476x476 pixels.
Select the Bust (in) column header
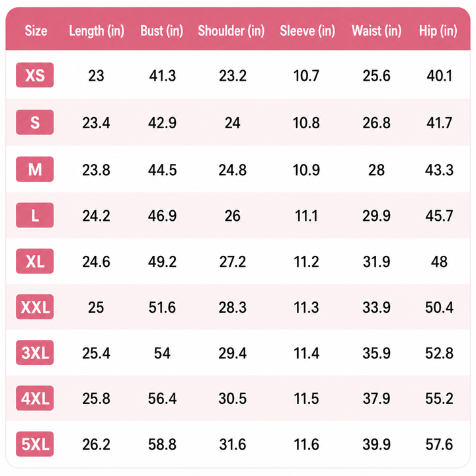pyautogui.click(x=162, y=31)
